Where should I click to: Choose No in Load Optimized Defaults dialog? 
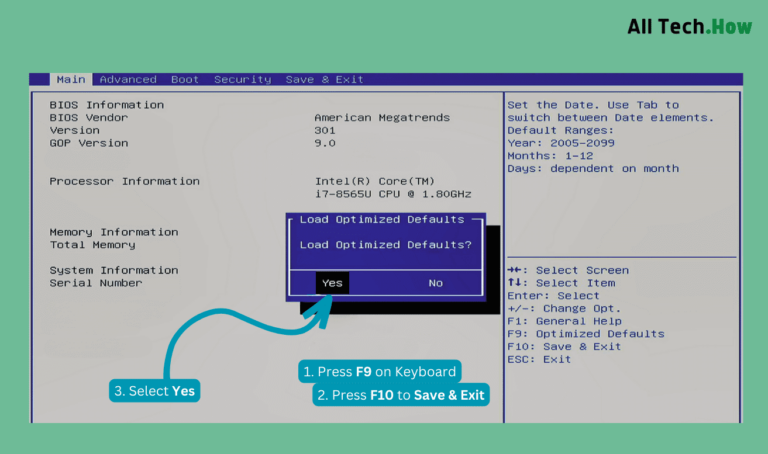[435, 283]
